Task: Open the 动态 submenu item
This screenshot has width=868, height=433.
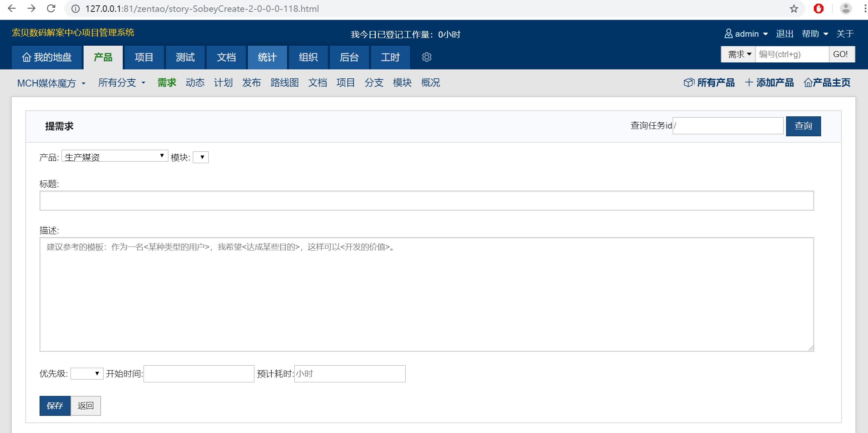Action: [x=195, y=83]
